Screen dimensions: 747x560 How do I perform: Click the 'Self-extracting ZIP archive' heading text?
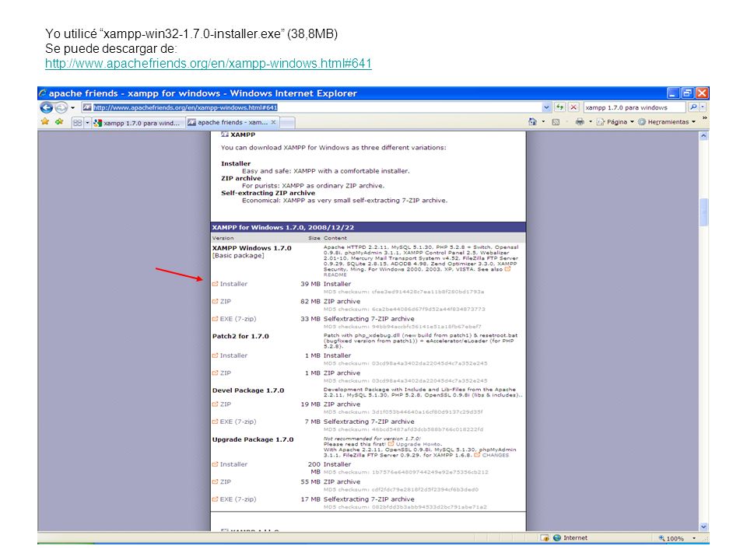point(268,193)
